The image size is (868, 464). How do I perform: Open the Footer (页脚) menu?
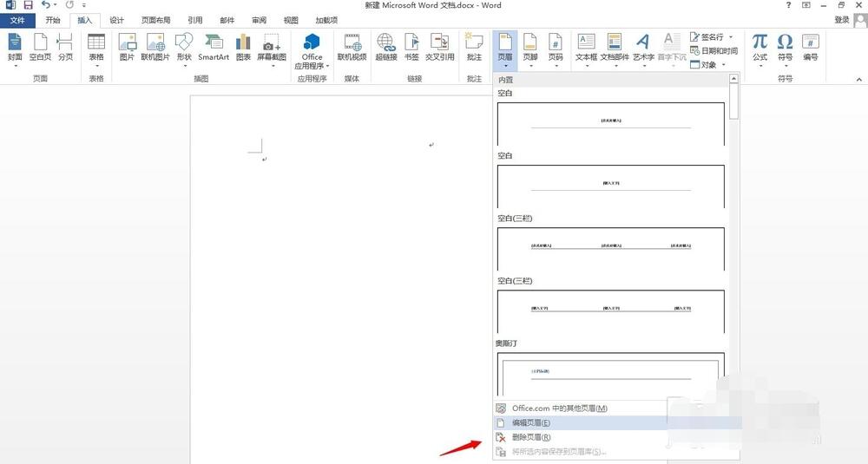530,50
